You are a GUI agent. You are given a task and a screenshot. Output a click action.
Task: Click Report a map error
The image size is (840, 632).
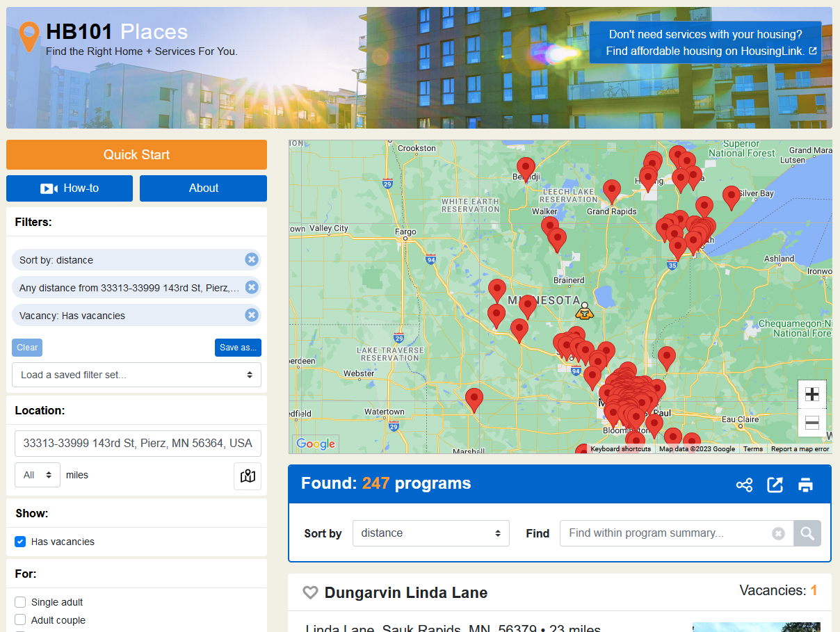(x=800, y=449)
